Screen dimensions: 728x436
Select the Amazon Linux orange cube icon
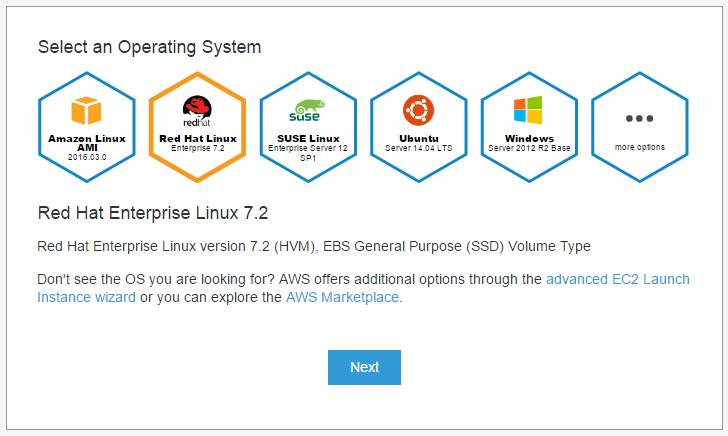pyautogui.click(x=86, y=111)
